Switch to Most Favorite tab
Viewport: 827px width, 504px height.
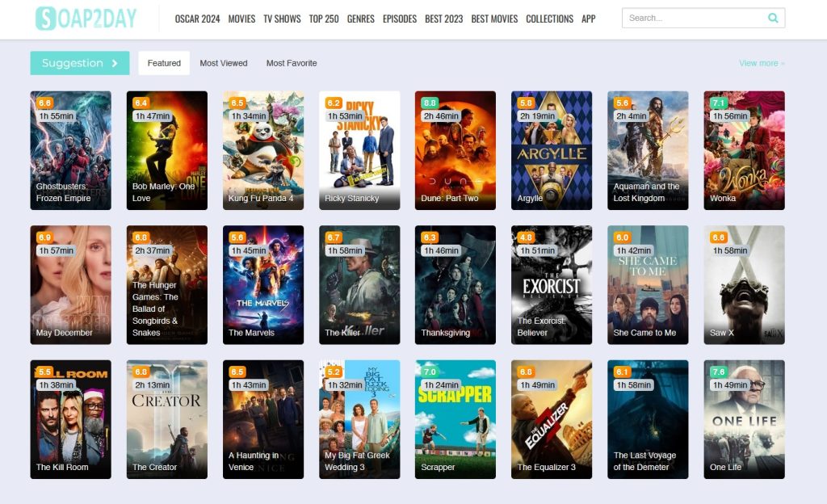coord(292,63)
